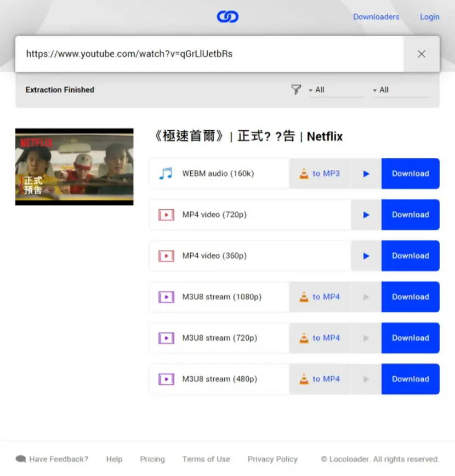Download the MP4 video (720p)
The image size is (455, 476).
[411, 215]
